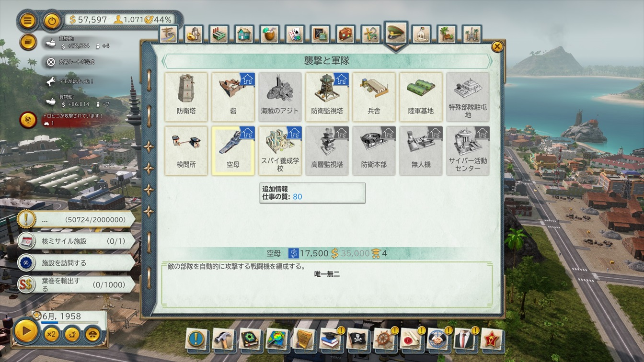This screenshot has height=362, width=644.
Task: Toggle the x2 game speed button
Action: coord(51,334)
